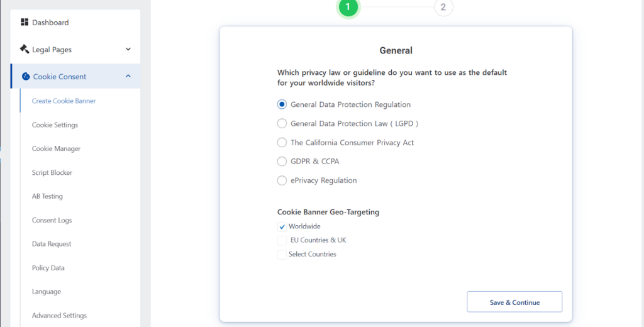The width and height of the screenshot is (644, 327).
Task: Pick the GDPR & CCPA option
Action: click(x=282, y=162)
